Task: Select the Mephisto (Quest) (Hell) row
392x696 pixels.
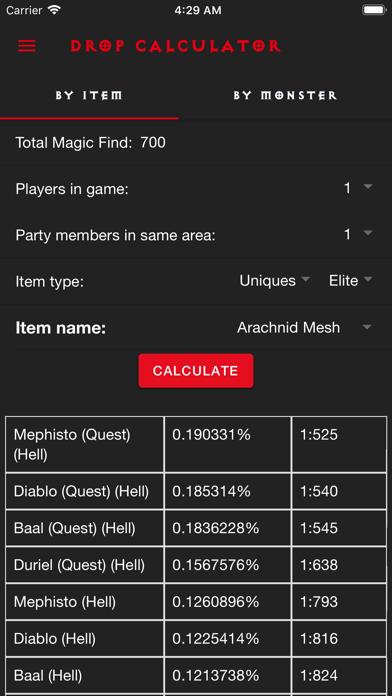Action: click(196, 444)
